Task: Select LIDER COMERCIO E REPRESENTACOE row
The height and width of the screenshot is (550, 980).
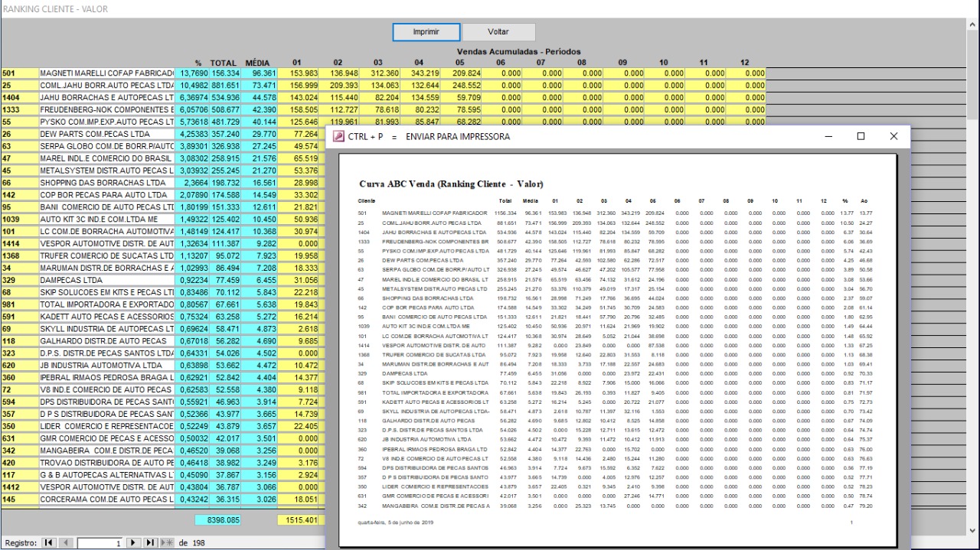Action: click(107, 427)
